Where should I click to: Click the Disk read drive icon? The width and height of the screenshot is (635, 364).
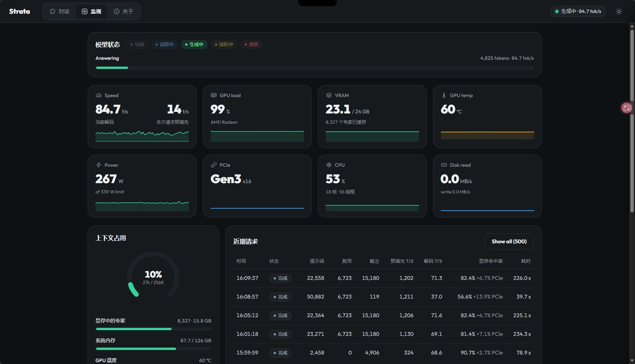click(444, 165)
